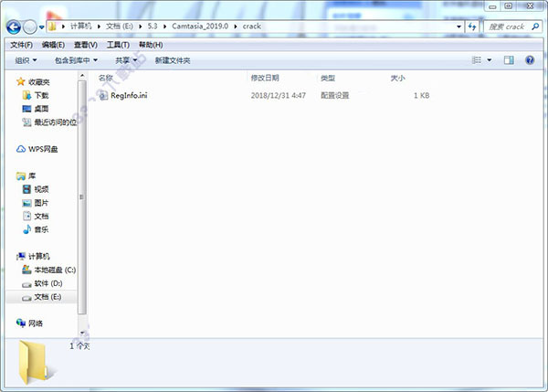Sort by the 类型 column header

point(328,78)
